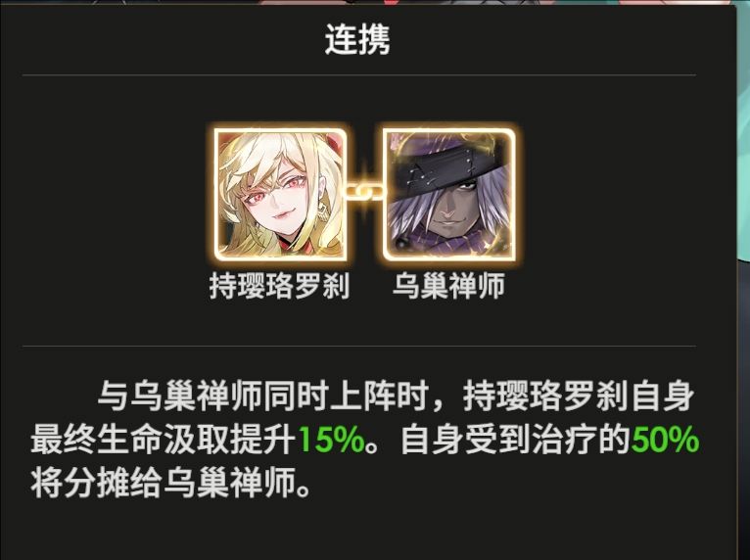
Task: Click the golden chain link icon between portraits
Action: click(x=364, y=192)
